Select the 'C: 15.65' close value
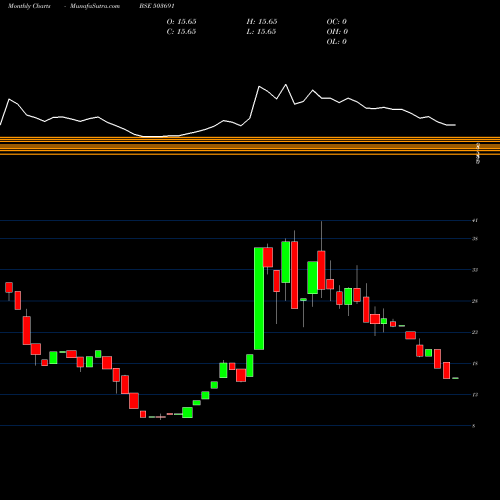The width and height of the screenshot is (500, 500). click(x=182, y=32)
